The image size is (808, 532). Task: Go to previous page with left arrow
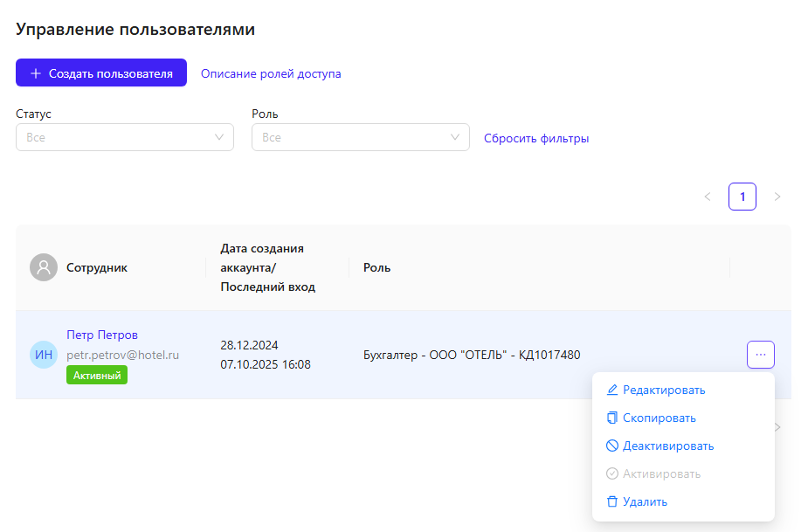click(708, 197)
